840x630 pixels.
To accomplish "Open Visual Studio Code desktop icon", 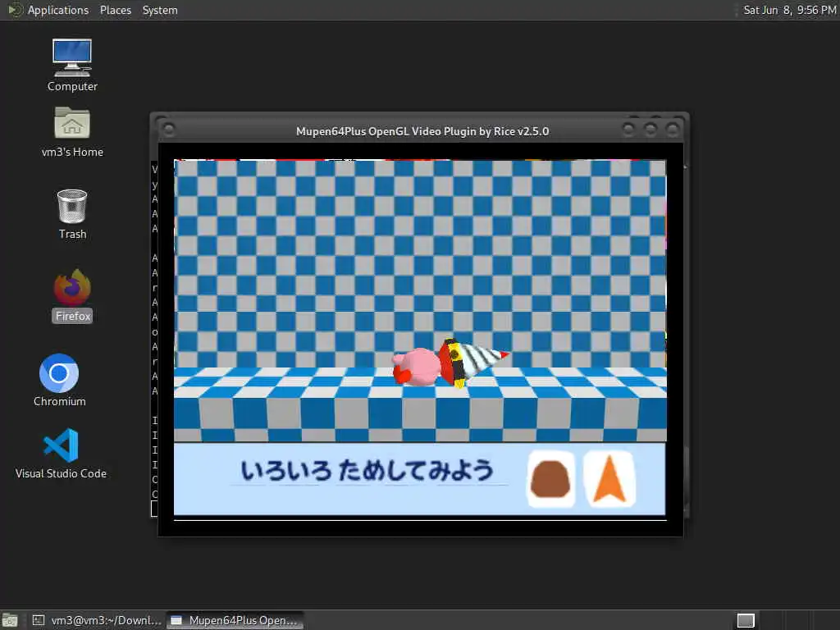I will (x=61, y=453).
